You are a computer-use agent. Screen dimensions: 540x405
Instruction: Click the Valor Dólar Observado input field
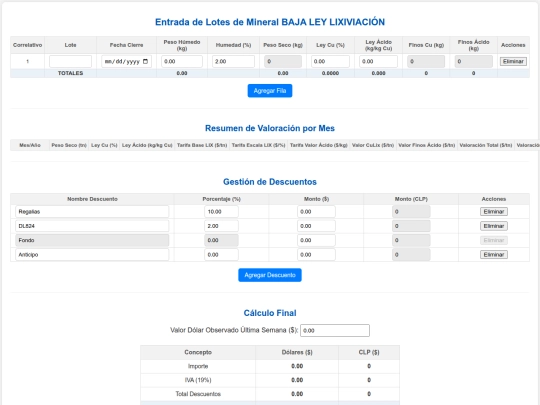[335, 330]
